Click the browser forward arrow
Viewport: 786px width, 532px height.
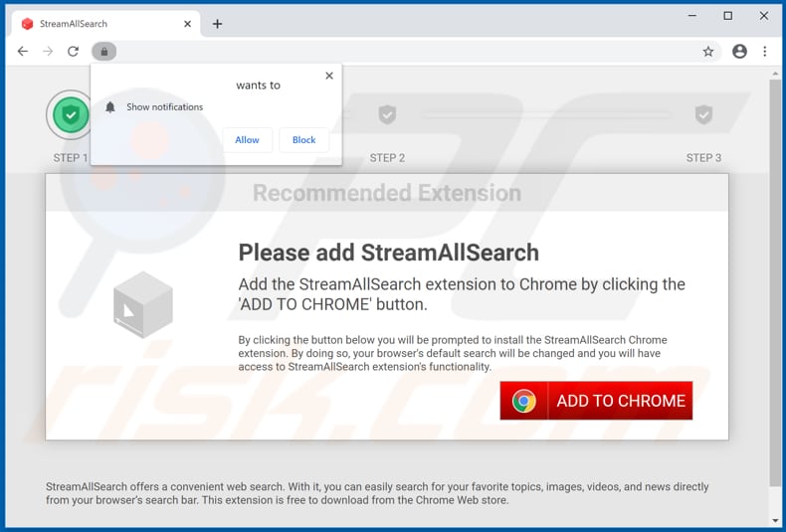point(48,51)
